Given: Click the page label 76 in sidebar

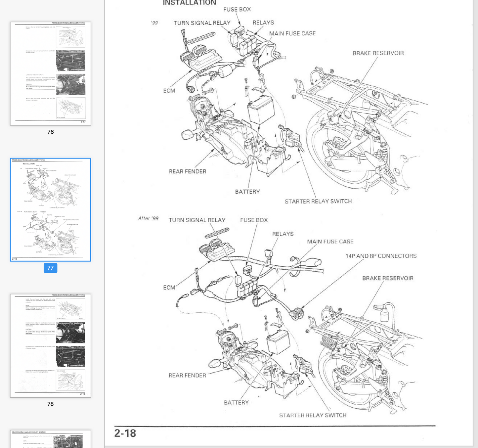Looking at the screenshot, I should pyautogui.click(x=51, y=132).
